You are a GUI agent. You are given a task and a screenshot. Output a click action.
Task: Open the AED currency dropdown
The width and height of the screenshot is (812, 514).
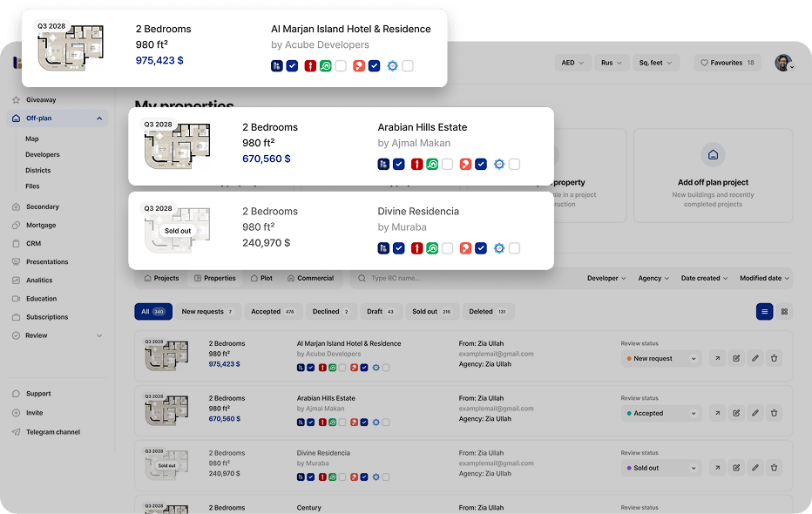(x=572, y=63)
